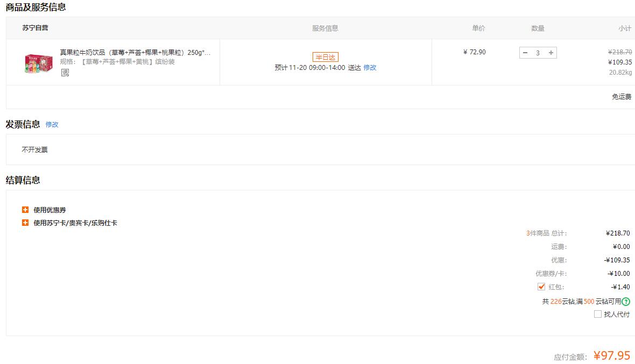Open the milk drink product thumbnail
The height and width of the screenshot is (364, 635).
tap(38, 64)
